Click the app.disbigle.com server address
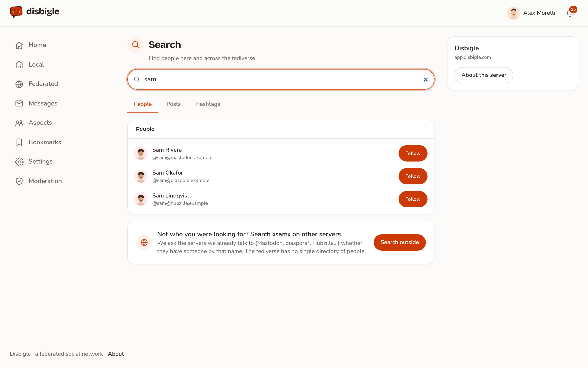Screen dimensions: 588x368 click(473, 57)
